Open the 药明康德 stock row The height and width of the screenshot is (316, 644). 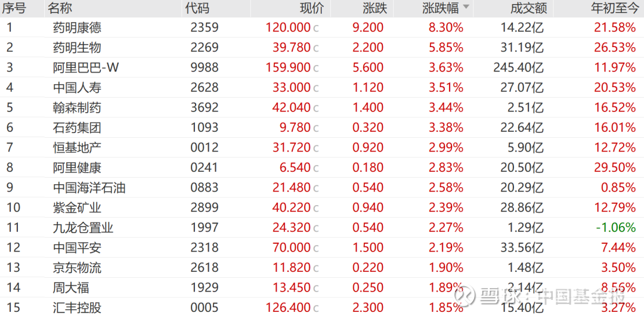77,27
